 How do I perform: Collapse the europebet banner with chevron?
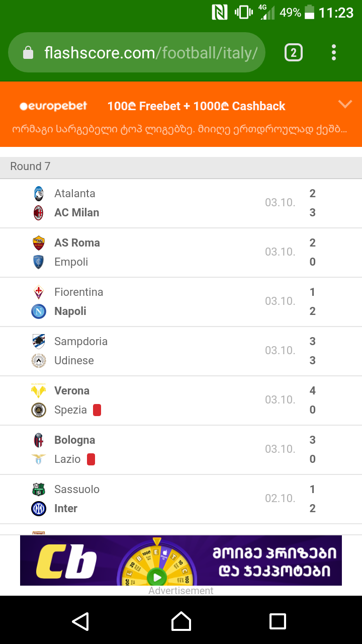pyautogui.click(x=345, y=104)
